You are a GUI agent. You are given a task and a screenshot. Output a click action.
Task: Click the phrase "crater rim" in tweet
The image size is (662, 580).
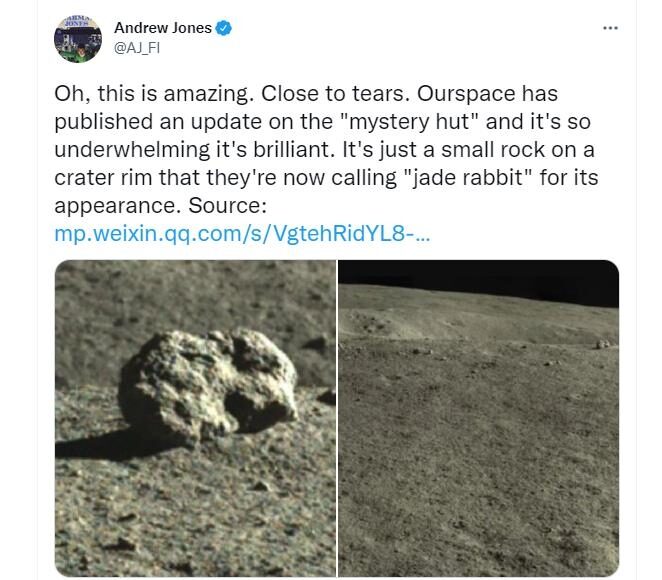[103, 178]
